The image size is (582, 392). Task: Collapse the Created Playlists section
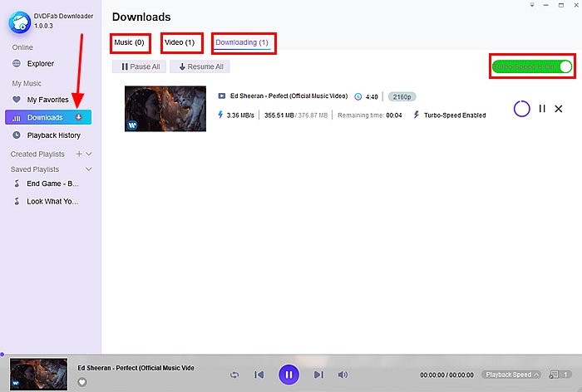pos(89,154)
